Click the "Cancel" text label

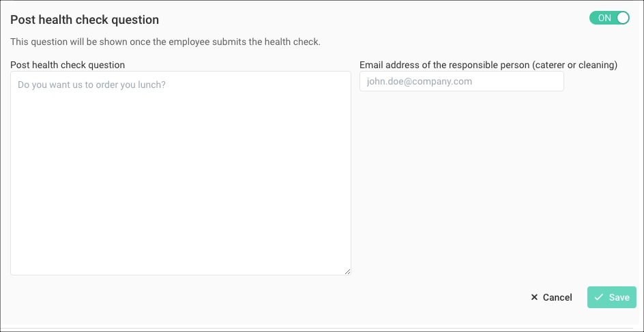coord(557,297)
